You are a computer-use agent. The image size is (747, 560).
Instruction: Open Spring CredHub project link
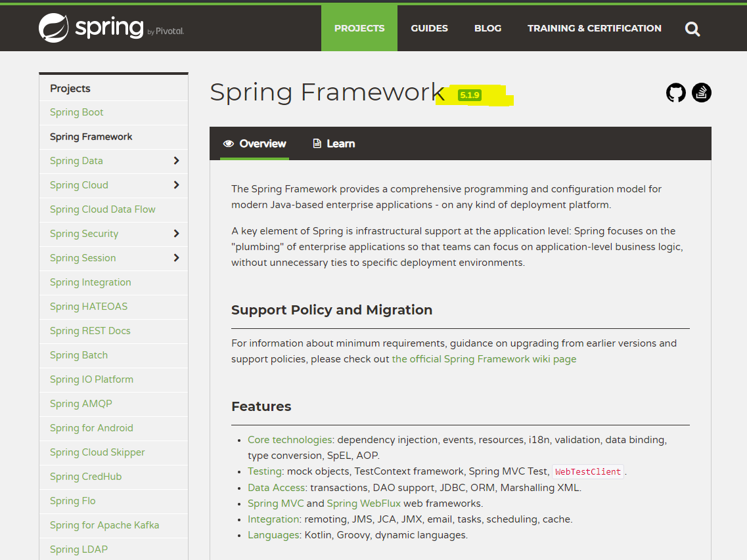tap(86, 477)
